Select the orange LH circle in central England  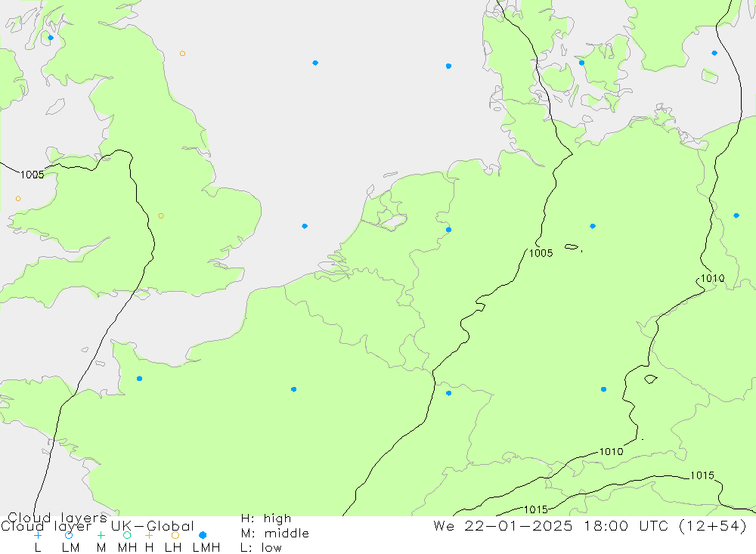(161, 216)
